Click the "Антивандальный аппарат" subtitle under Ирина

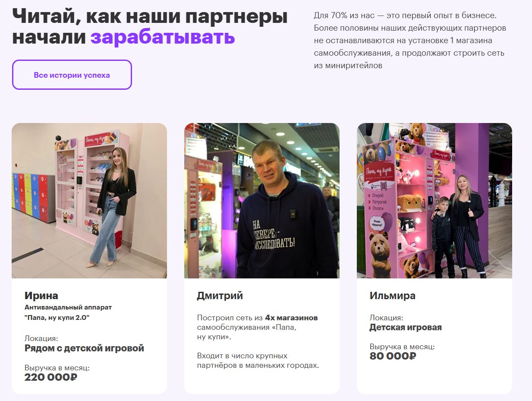click(x=68, y=307)
